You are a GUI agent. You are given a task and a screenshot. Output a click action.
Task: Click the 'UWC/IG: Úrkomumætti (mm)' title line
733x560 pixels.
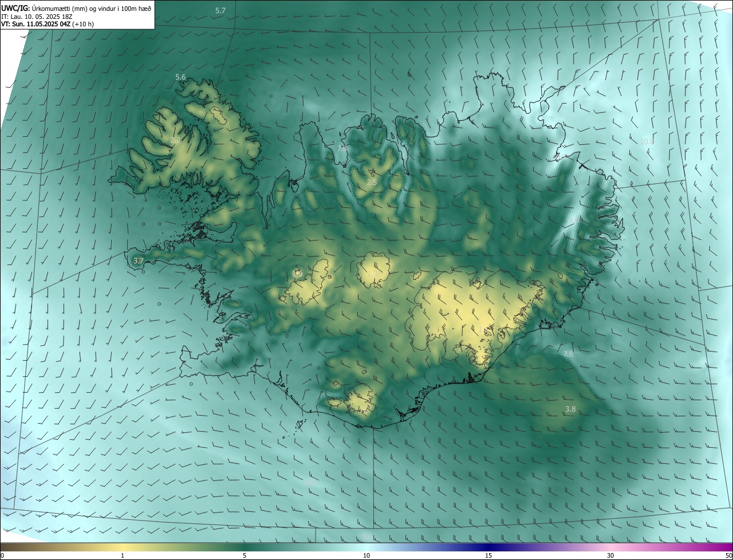tap(77, 8)
